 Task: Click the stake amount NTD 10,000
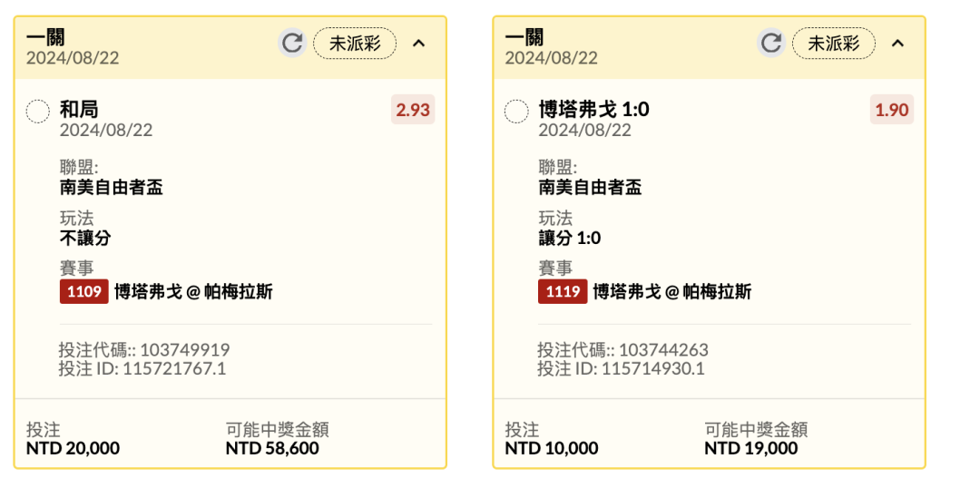point(552,449)
